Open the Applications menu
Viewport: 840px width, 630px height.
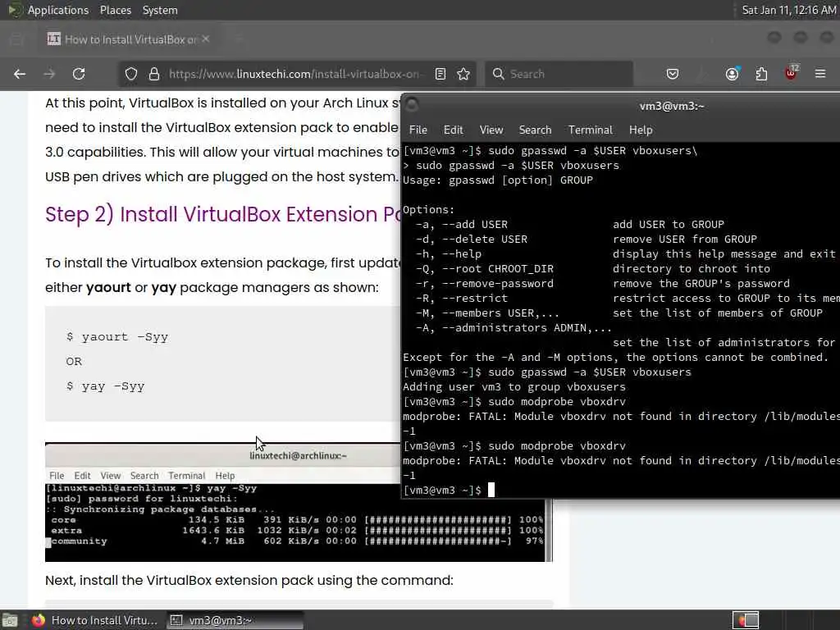click(x=58, y=10)
